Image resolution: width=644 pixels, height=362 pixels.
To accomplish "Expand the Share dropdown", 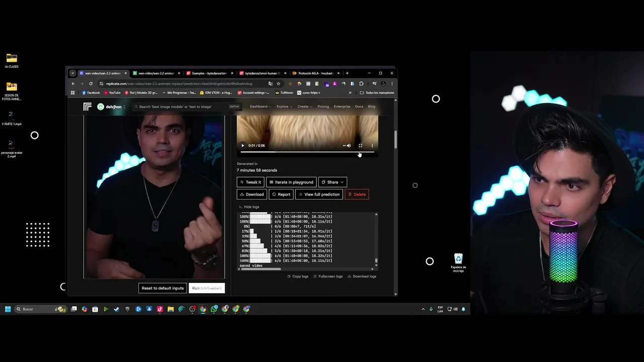I will pyautogui.click(x=333, y=182).
